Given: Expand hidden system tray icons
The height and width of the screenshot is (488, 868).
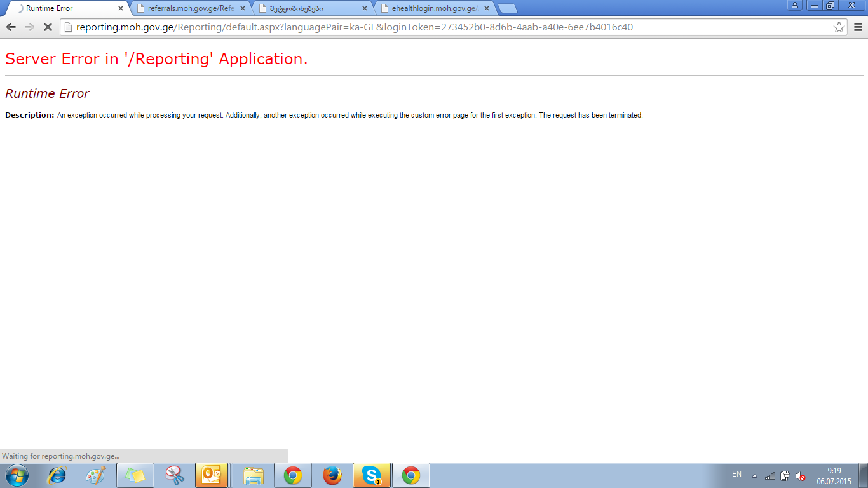Looking at the screenshot, I should pos(754,475).
